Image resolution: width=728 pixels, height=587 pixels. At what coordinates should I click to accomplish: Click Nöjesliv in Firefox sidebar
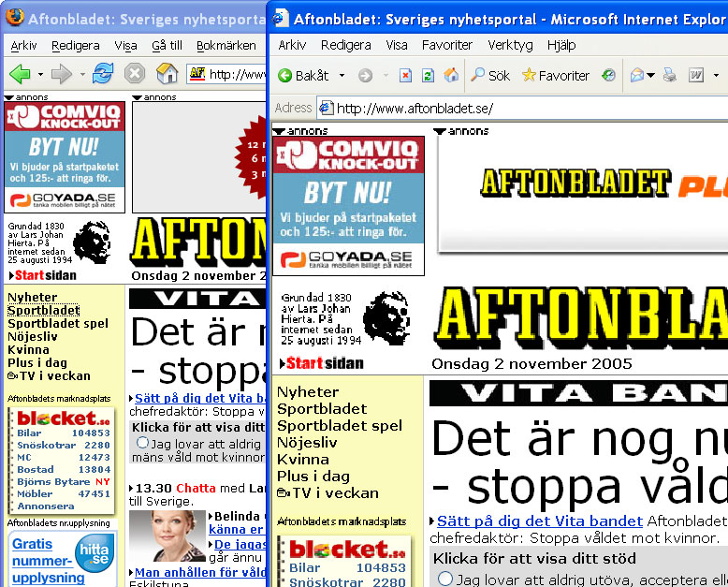coord(33,336)
